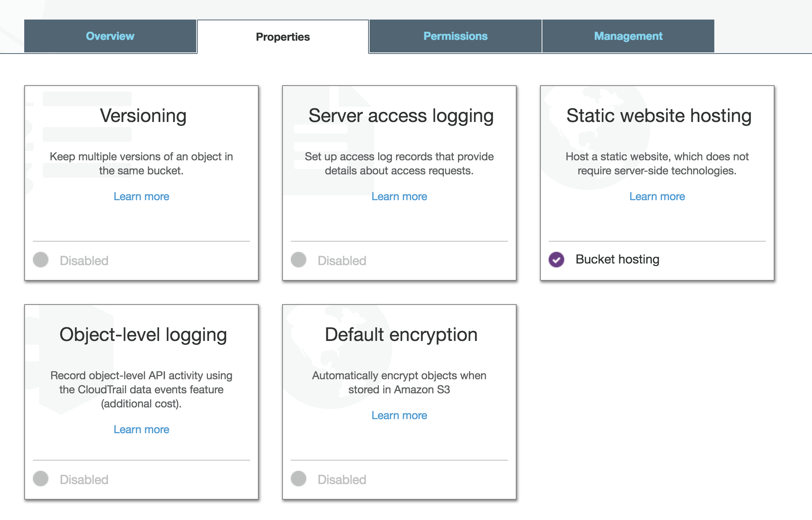Image resolution: width=812 pixels, height=520 pixels.
Task: Follow Learn more for Default encryption
Action: coord(399,415)
